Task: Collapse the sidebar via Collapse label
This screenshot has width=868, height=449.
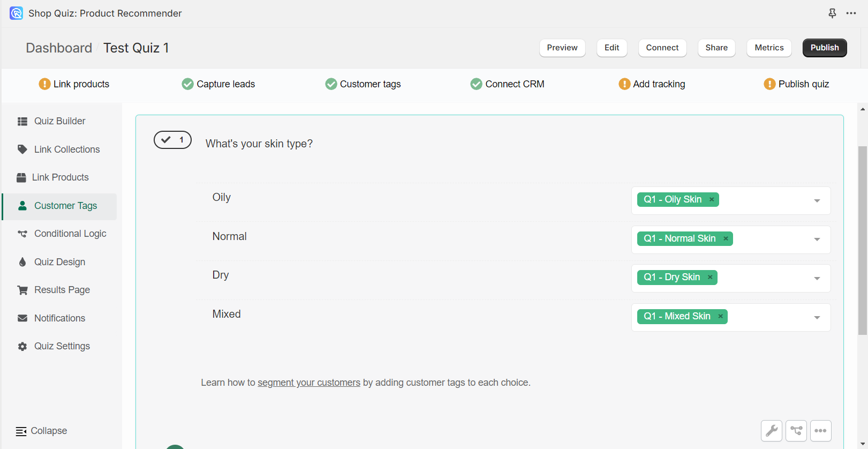Action: (49, 431)
